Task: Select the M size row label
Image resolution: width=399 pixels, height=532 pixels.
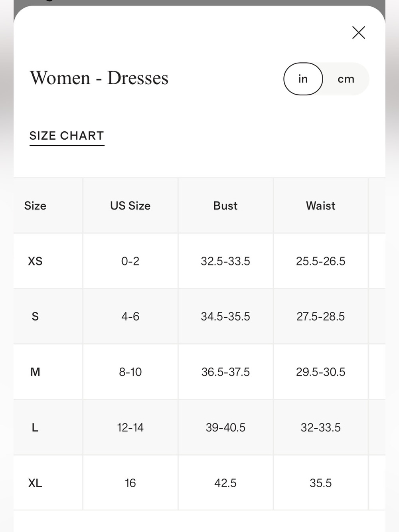Action: (35, 372)
